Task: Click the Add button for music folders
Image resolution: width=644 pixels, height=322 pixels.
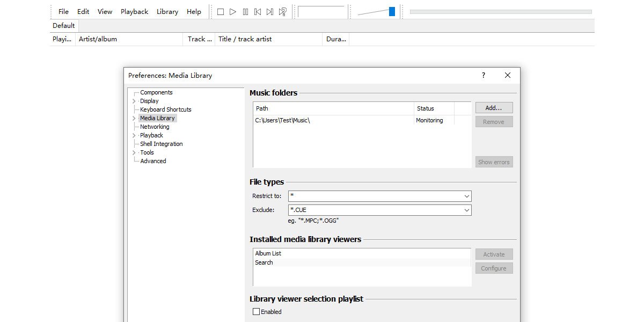Action: point(493,107)
